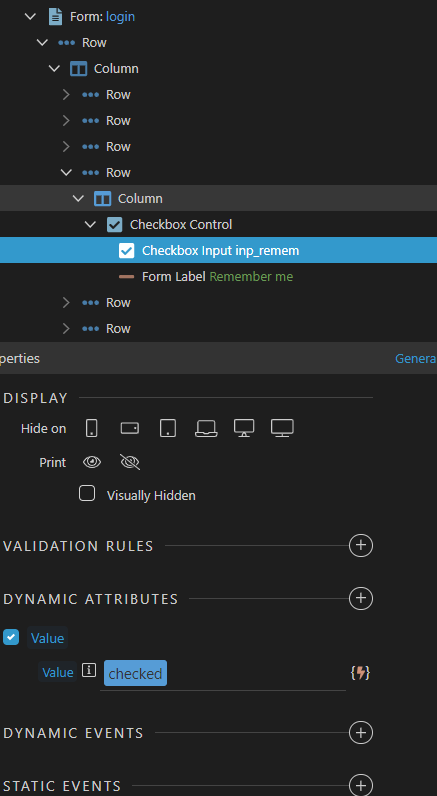Collapse the Form login tree node
Screen dimensions: 437x796
[30, 17]
